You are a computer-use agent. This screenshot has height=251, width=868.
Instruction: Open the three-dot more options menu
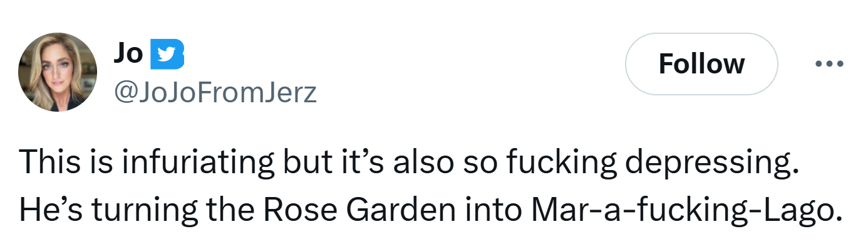[x=830, y=64]
